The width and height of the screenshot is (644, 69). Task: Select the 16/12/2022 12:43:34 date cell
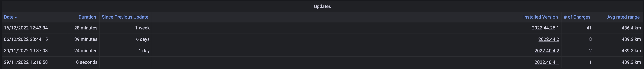(x=26, y=28)
